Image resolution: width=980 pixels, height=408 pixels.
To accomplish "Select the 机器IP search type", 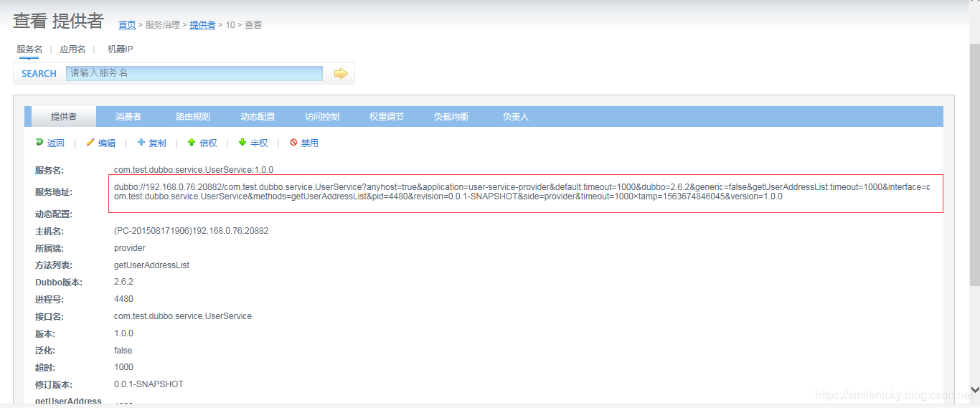I will click(x=120, y=49).
